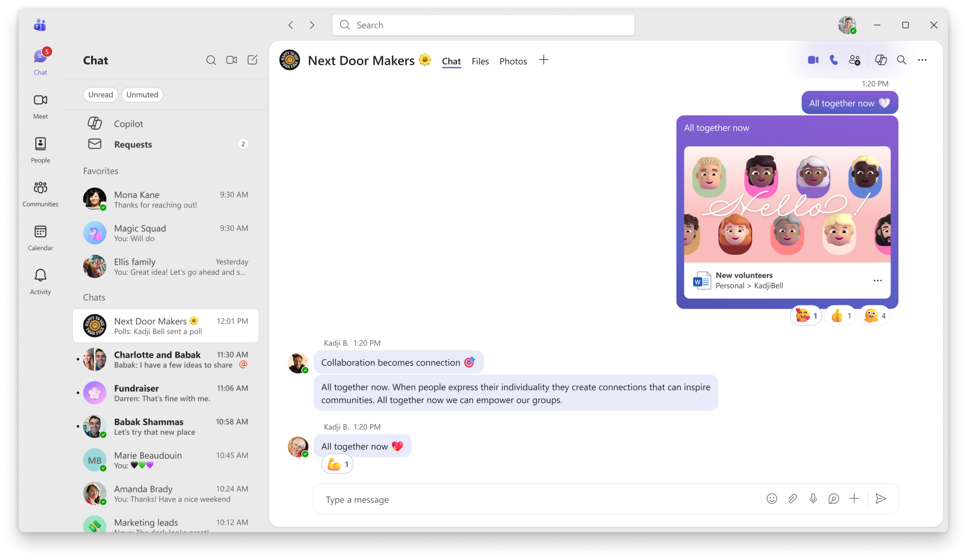The height and width of the screenshot is (560, 967).
Task: Record an audio message with the microphone
Action: coord(813,498)
